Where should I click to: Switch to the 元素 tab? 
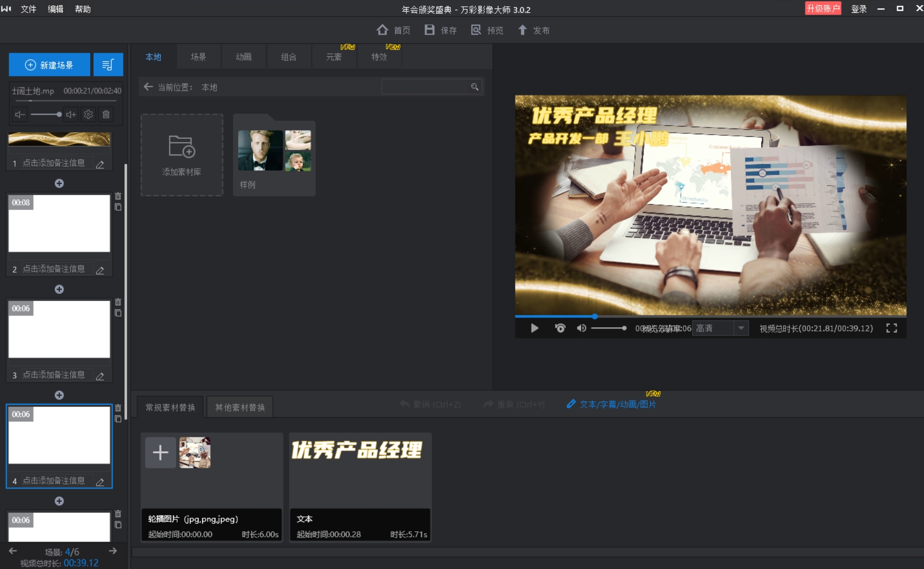point(334,57)
